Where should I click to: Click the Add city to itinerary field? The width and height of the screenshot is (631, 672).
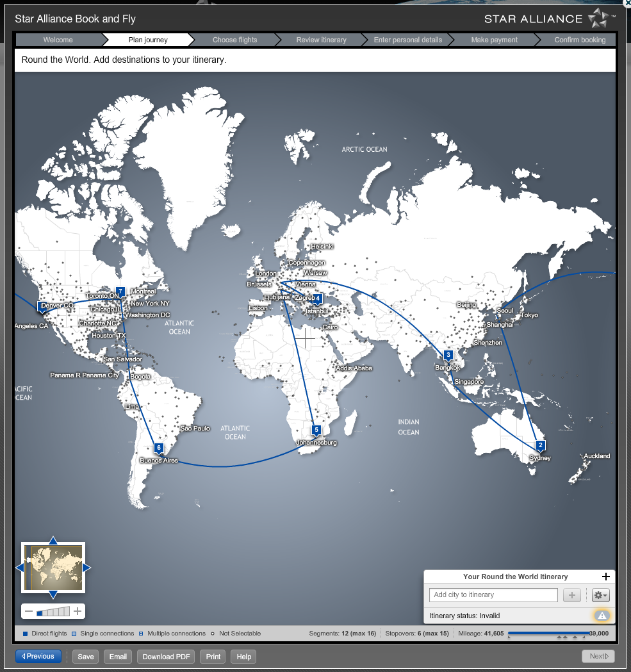click(x=493, y=595)
